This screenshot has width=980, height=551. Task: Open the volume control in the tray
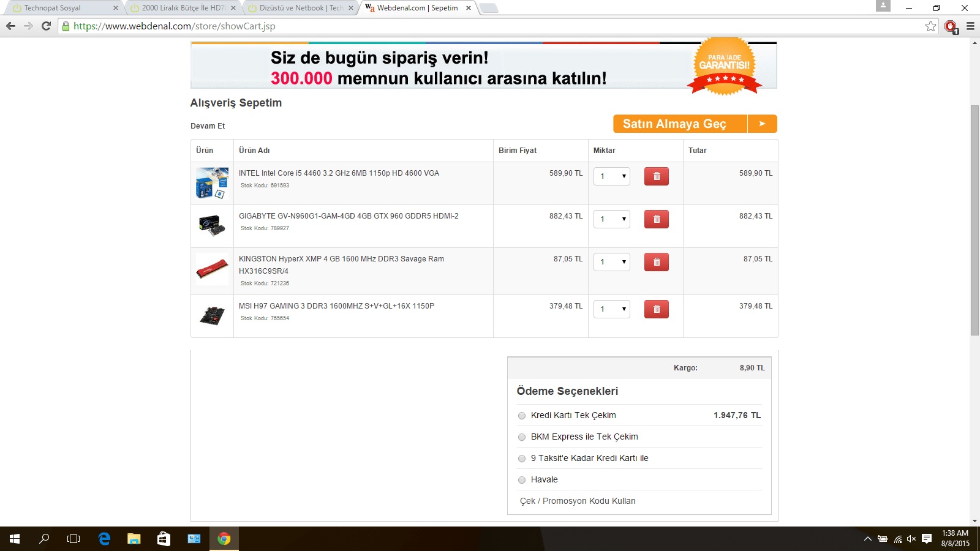(x=911, y=539)
